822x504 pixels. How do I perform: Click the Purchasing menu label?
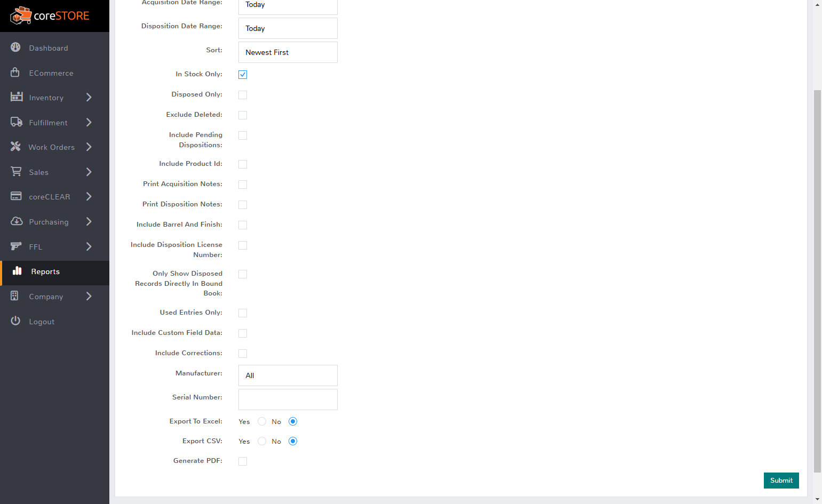coord(49,222)
